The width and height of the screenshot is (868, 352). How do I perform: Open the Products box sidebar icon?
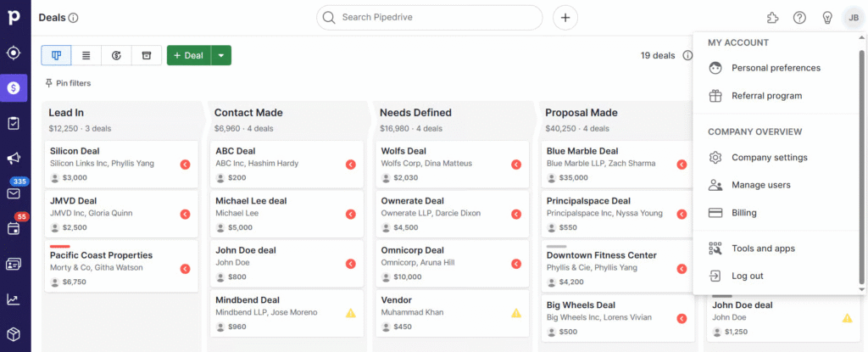[14, 333]
